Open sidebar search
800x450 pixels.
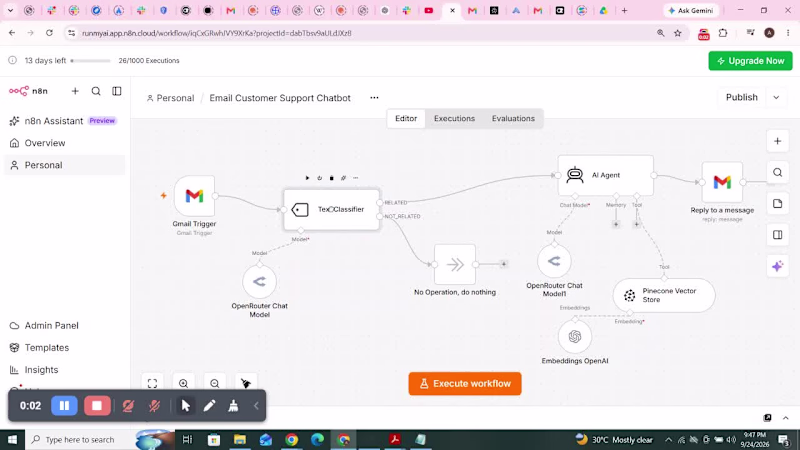tap(96, 91)
